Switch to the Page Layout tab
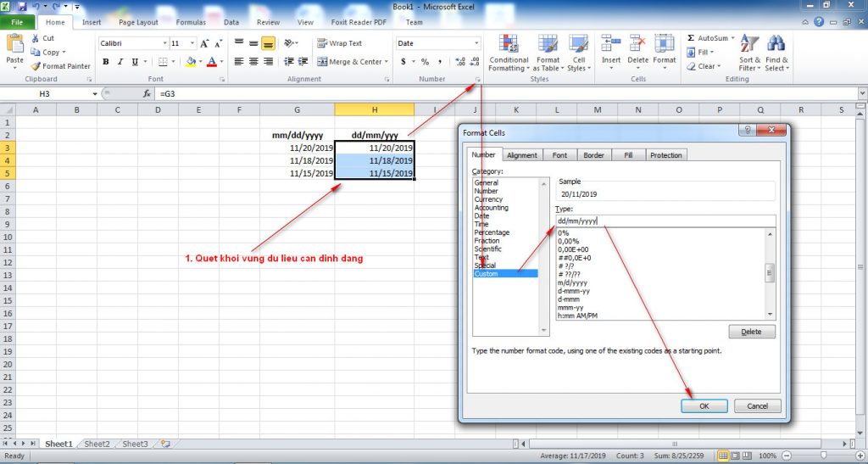Screen dimensions: 868x464 click(138, 22)
